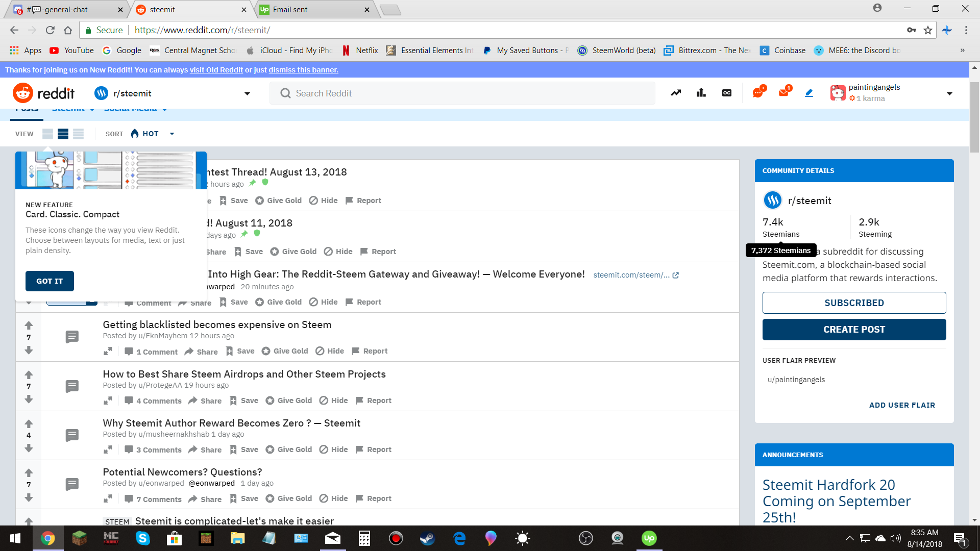
Task: Open the Netflix bookmark
Action: [x=360, y=50]
